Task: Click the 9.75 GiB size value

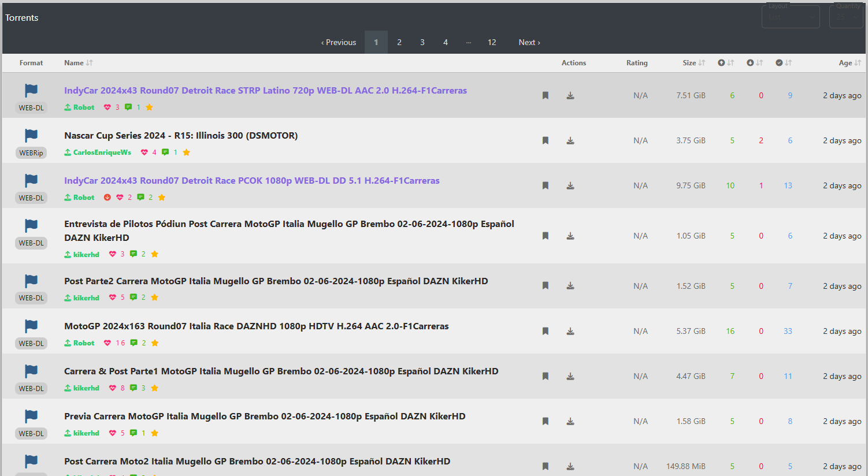Action: tap(691, 186)
